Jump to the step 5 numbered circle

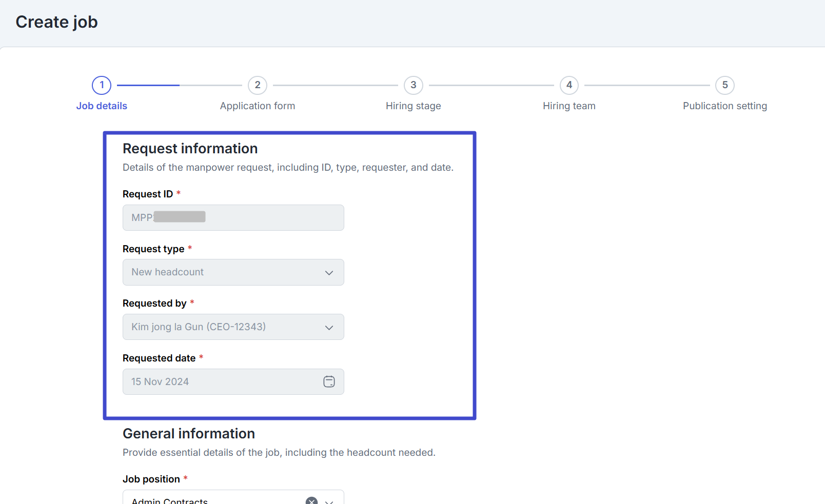[x=725, y=85]
